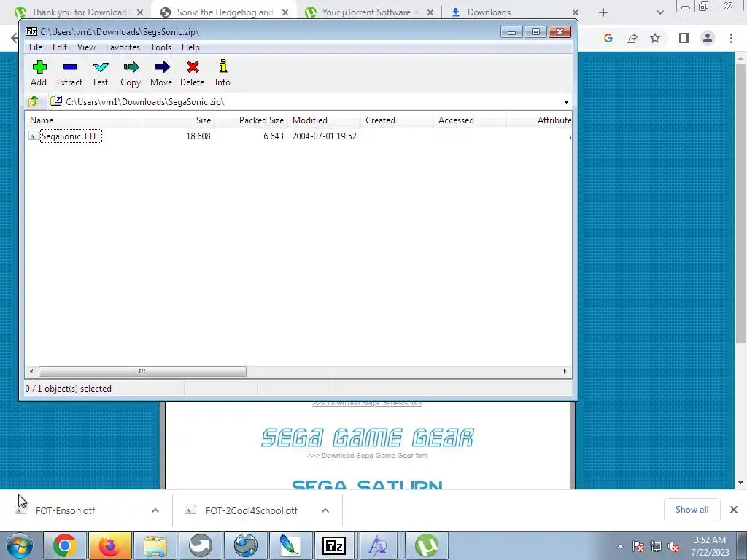Sort by the Accessed column header
Viewport: 747px width, 560px height.
click(x=470, y=120)
